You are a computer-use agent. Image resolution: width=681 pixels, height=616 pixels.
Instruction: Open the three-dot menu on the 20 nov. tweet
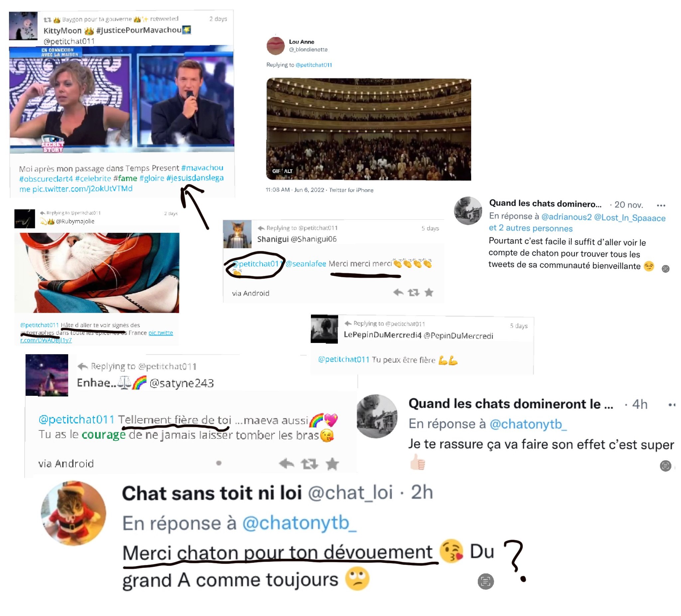[x=661, y=206]
